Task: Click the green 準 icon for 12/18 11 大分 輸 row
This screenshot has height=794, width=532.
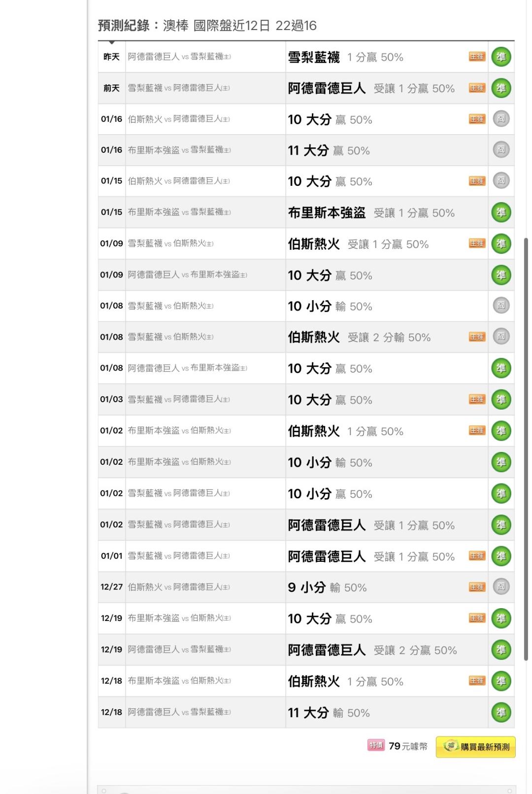Action: pyautogui.click(x=501, y=713)
